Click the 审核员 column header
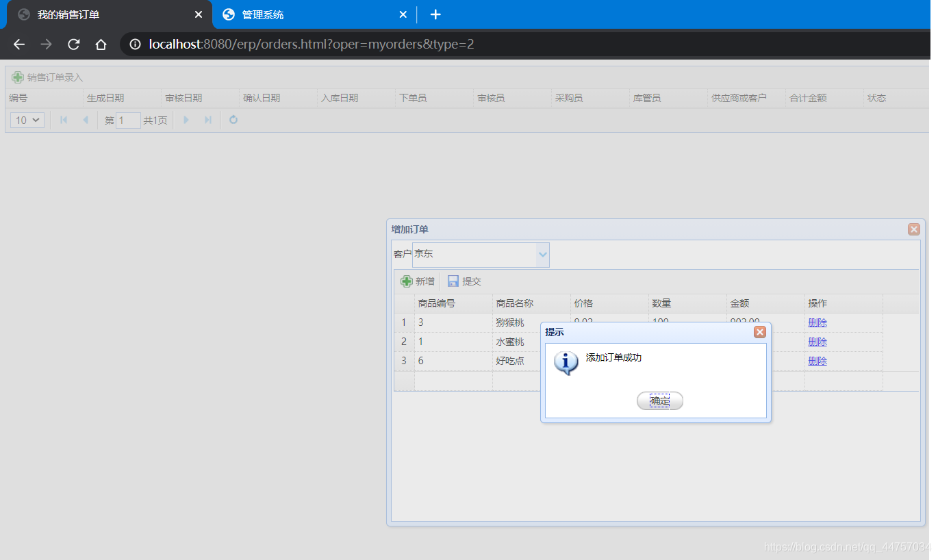The height and width of the screenshot is (560, 938). pos(512,98)
